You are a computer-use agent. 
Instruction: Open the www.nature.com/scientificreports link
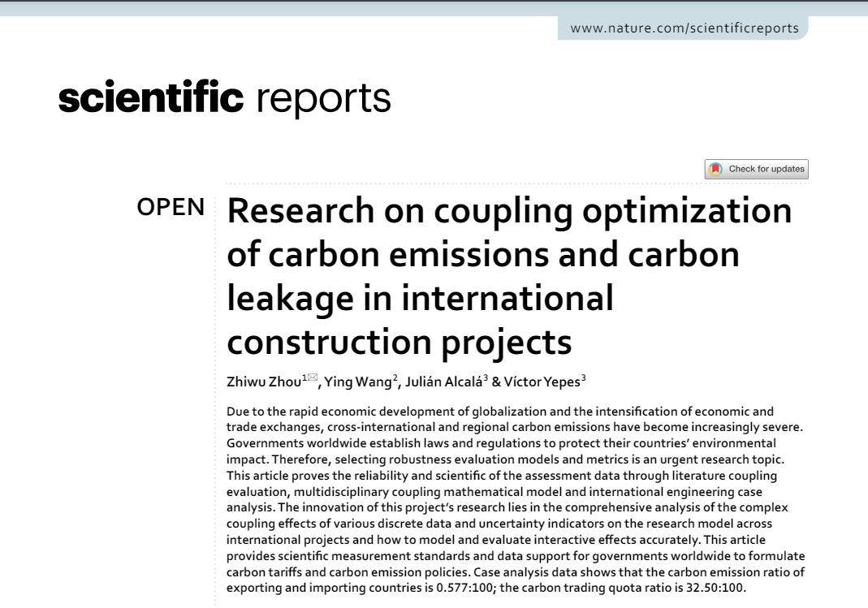tap(684, 28)
